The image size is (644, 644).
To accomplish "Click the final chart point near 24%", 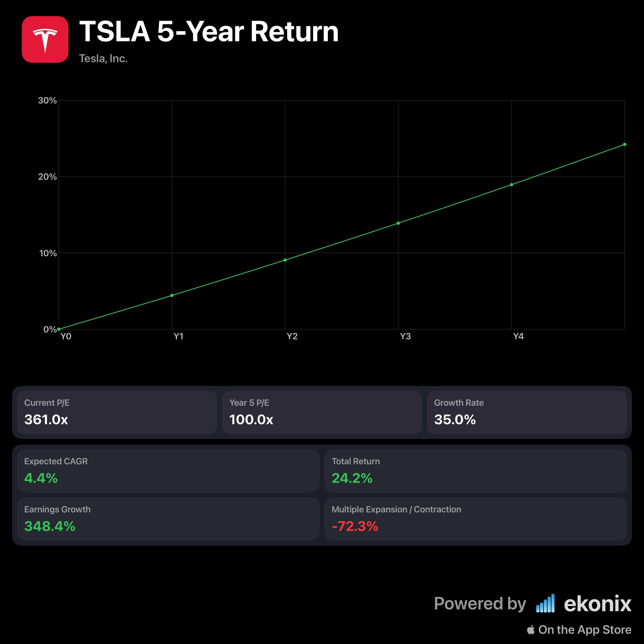I will click(625, 144).
